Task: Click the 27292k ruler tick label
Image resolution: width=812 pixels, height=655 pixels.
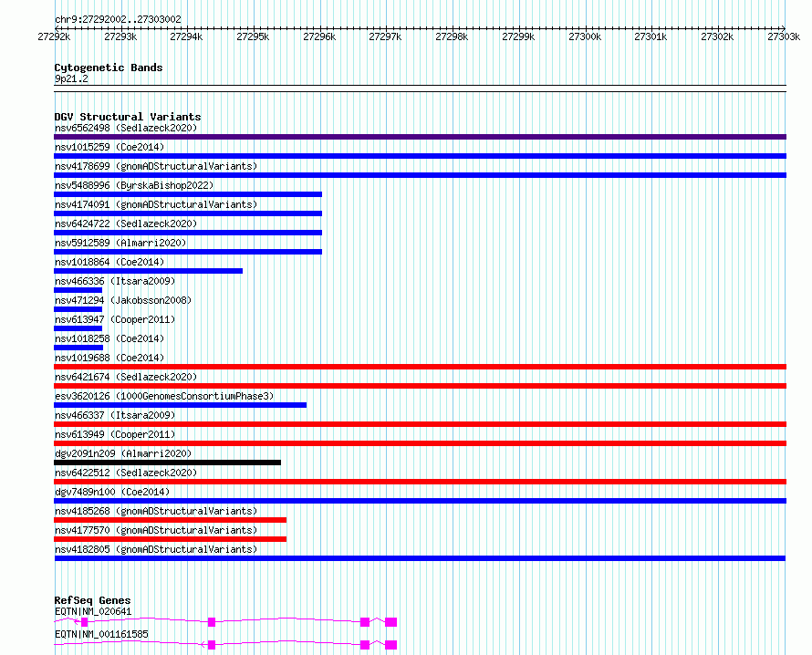Action: click(x=54, y=36)
